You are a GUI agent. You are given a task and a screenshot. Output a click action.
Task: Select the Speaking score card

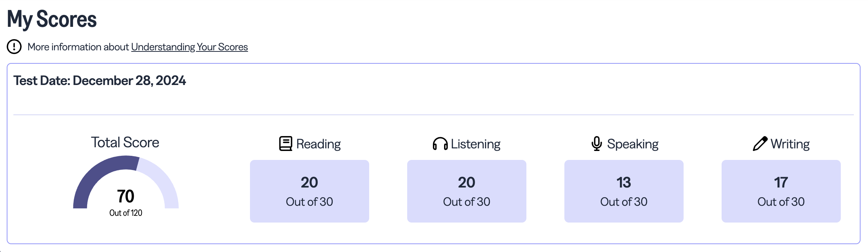pyautogui.click(x=624, y=191)
